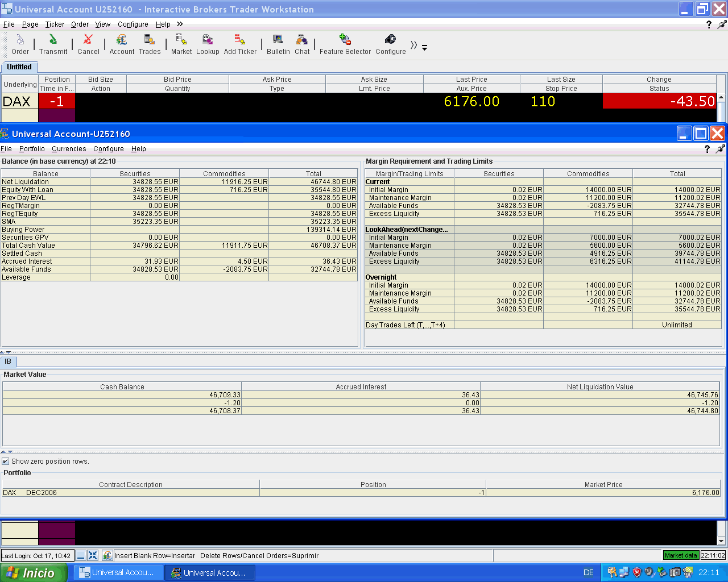Click the Bid Price column header
The width and height of the screenshot is (728, 582).
(x=177, y=80)
